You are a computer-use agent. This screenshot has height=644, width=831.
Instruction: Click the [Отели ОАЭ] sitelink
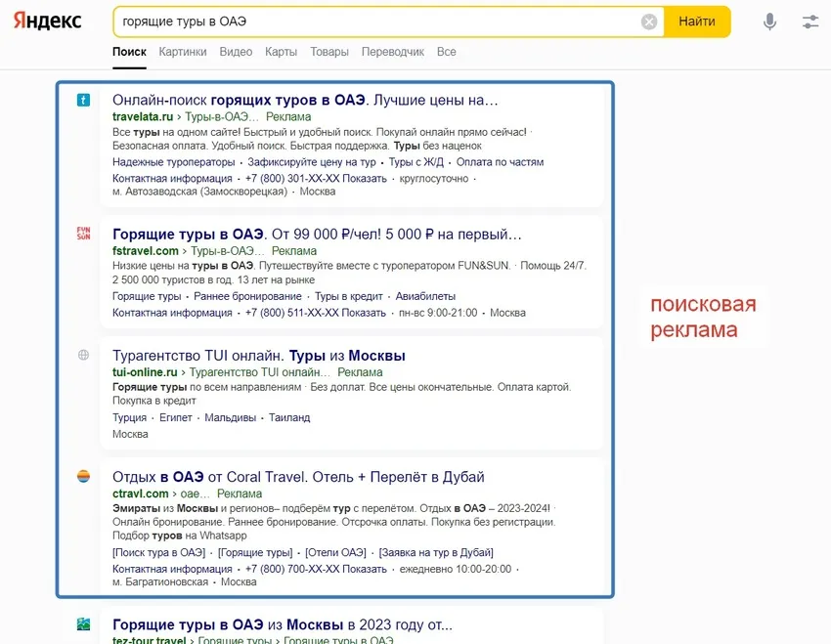pyautogui.click(x=335, y=552)
